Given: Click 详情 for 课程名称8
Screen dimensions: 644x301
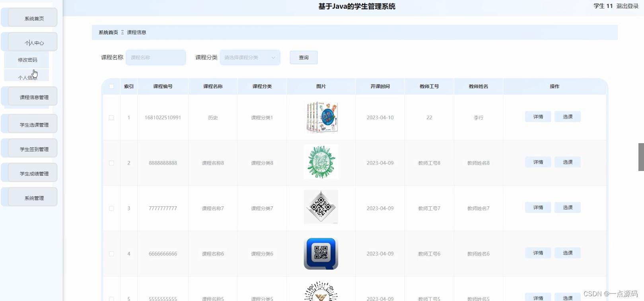Looking at the screenshot, I should pyautogui.click(x=538, y=162).
